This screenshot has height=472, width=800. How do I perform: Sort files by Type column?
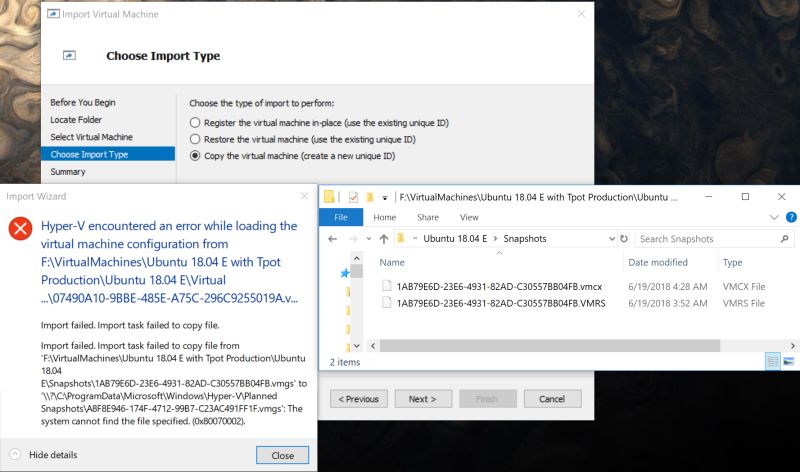[x=732, y=262]
